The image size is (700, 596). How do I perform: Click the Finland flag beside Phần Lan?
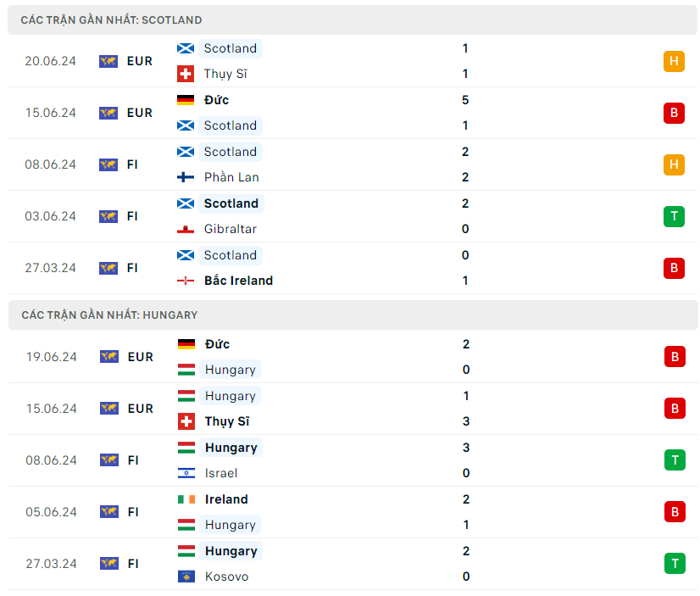pos(186,177)
